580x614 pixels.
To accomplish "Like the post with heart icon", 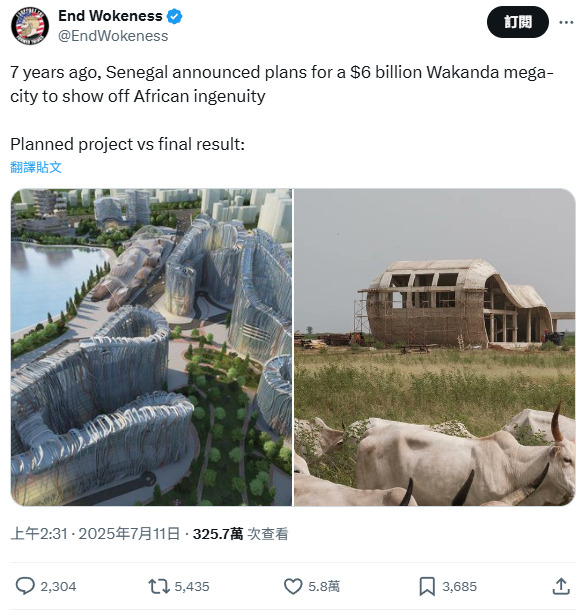I will (293, 586).
